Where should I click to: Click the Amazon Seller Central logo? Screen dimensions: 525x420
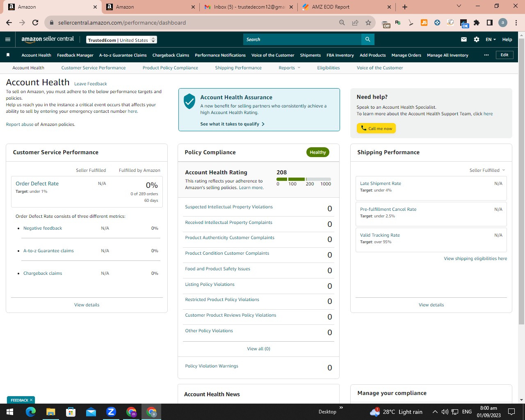48,39
